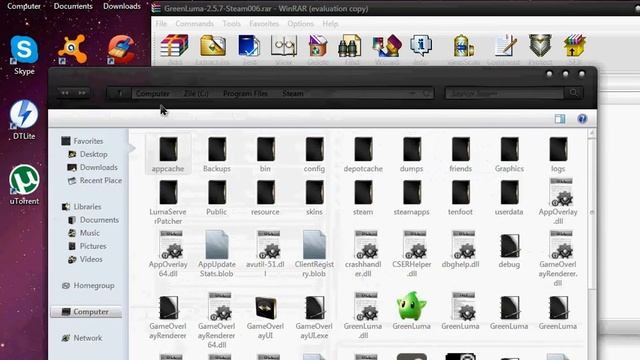The image size is (640, 360).
Task: Go back in the Explorer window
Action: point(65,93)
